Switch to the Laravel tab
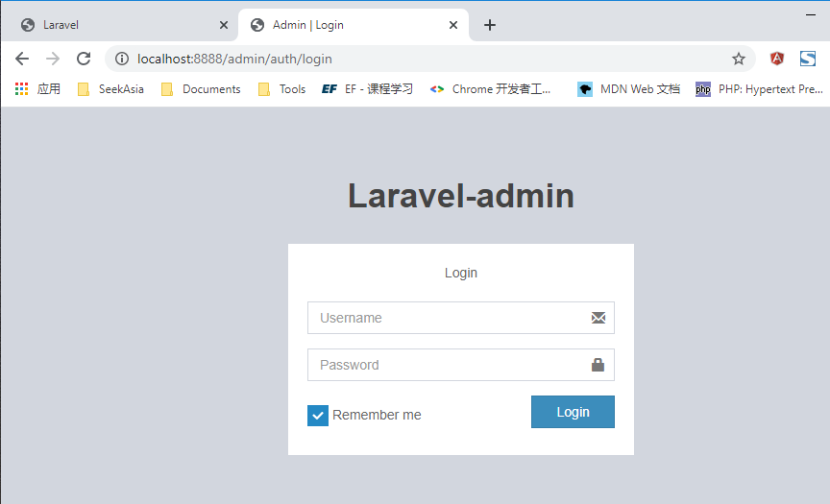 click(x=119, y=25)
